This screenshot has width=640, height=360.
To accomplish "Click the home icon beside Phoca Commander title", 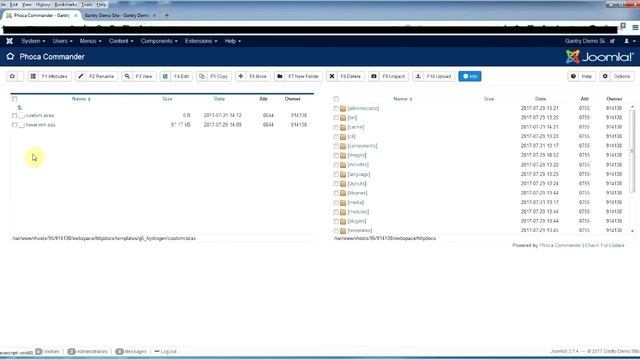I will pos(10,56).
